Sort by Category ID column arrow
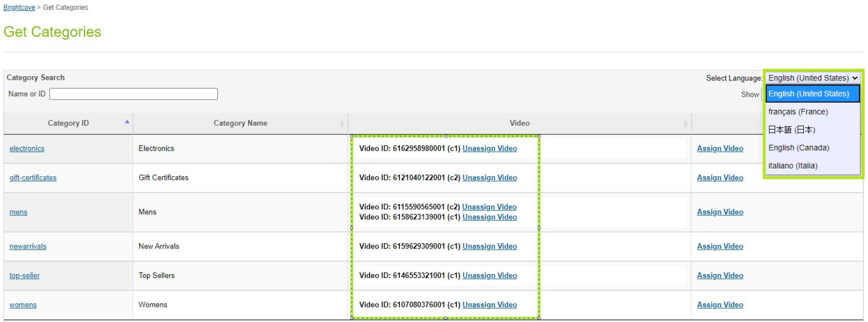Image resolution: width=868 pixels, height=322 pixels. click(x=127, y=122)
